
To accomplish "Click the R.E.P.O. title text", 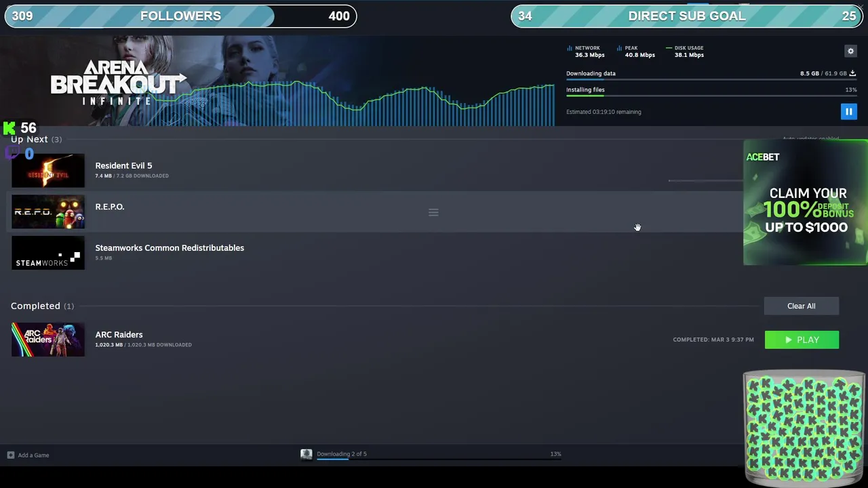I will [x=110, y=207].
